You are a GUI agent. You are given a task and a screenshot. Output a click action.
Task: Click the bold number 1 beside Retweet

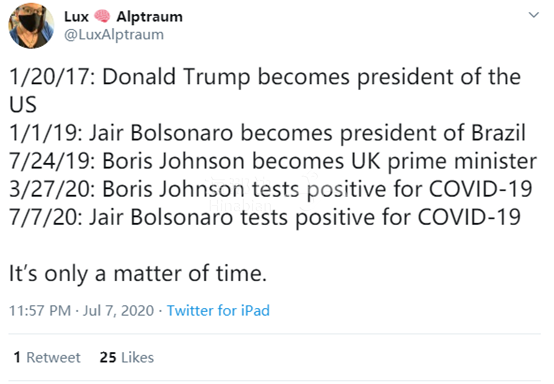17,357
